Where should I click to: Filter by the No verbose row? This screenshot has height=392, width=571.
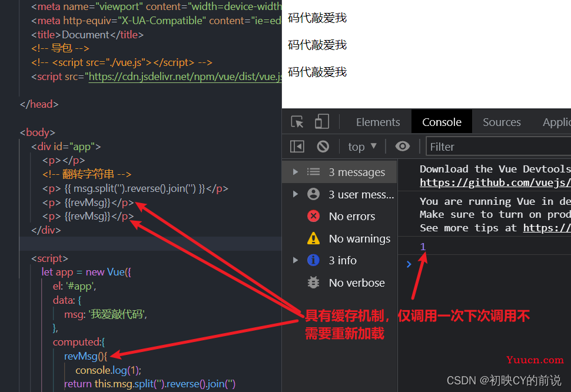click(340, 283)
